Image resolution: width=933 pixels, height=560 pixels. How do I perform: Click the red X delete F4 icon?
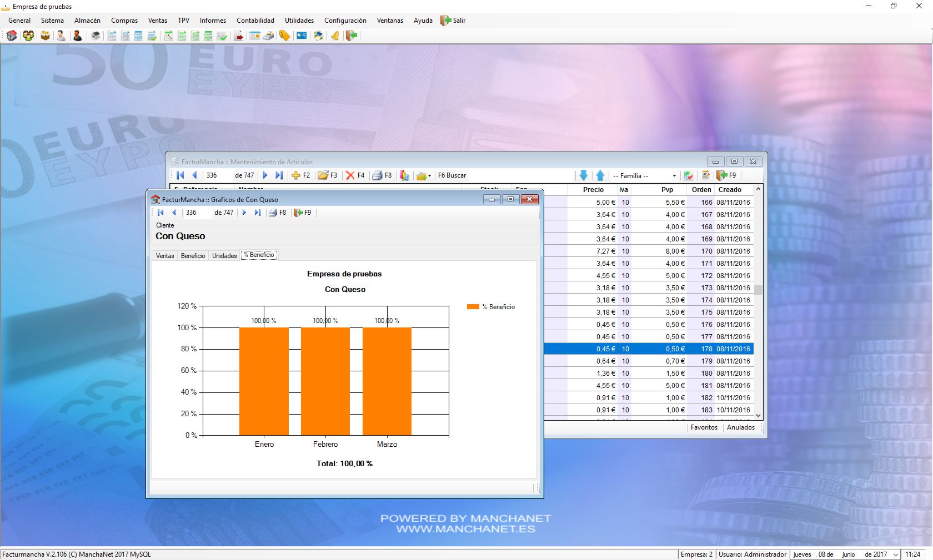(x=350, y=175)
